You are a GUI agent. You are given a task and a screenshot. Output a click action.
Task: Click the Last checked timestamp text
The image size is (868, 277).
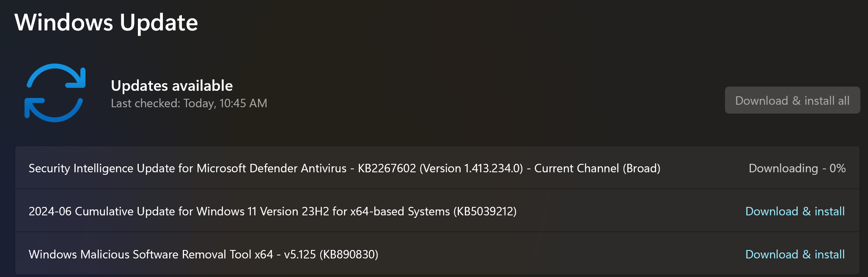pos(189,103)
